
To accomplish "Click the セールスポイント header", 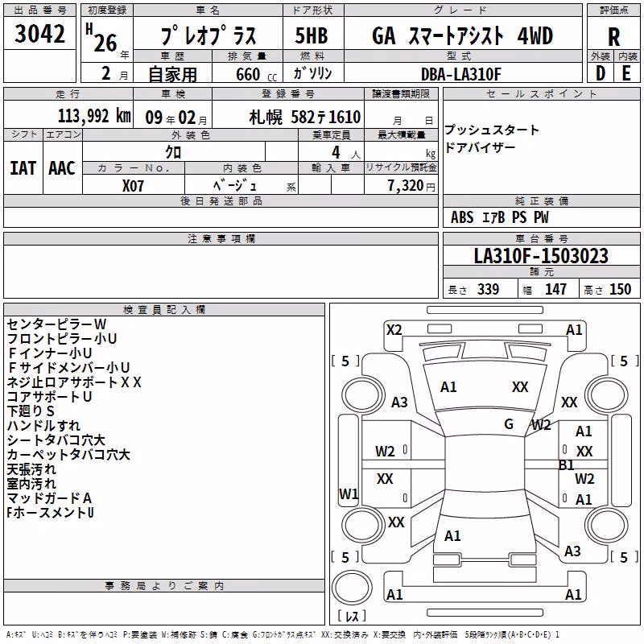I will [x=541, y=94].
